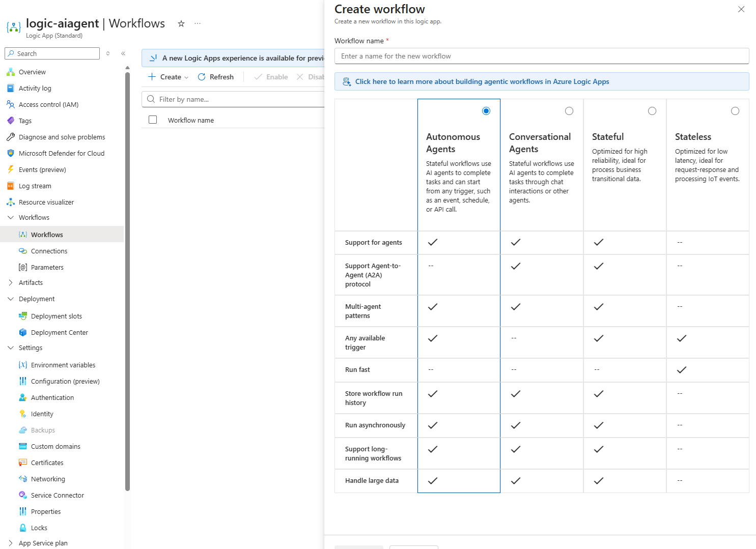Click the favorite star icon beside Workflows title
Viewport: 756px width, 549px height.
[x=181, y=23]
